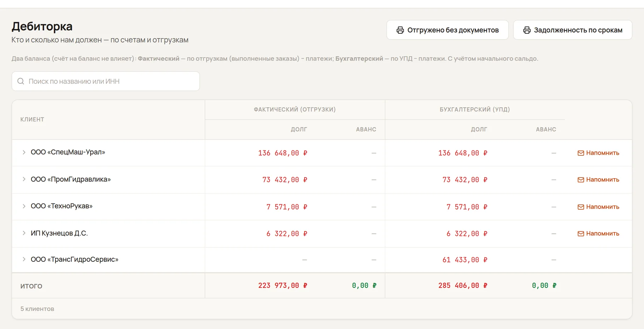Select client name ООО «СпецМаш-Урал»
Screen dimensions: 644x329
[68, 152]
